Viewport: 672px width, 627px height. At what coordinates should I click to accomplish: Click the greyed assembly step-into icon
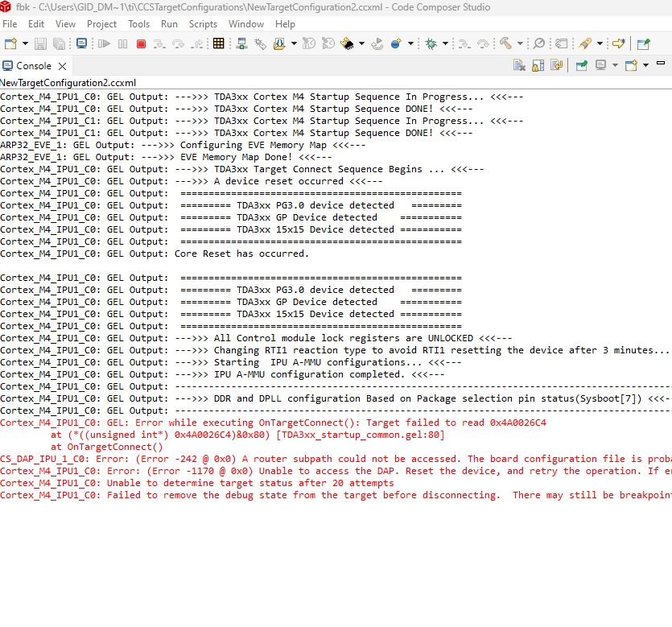pyautogui.click(x=464, y=43)
